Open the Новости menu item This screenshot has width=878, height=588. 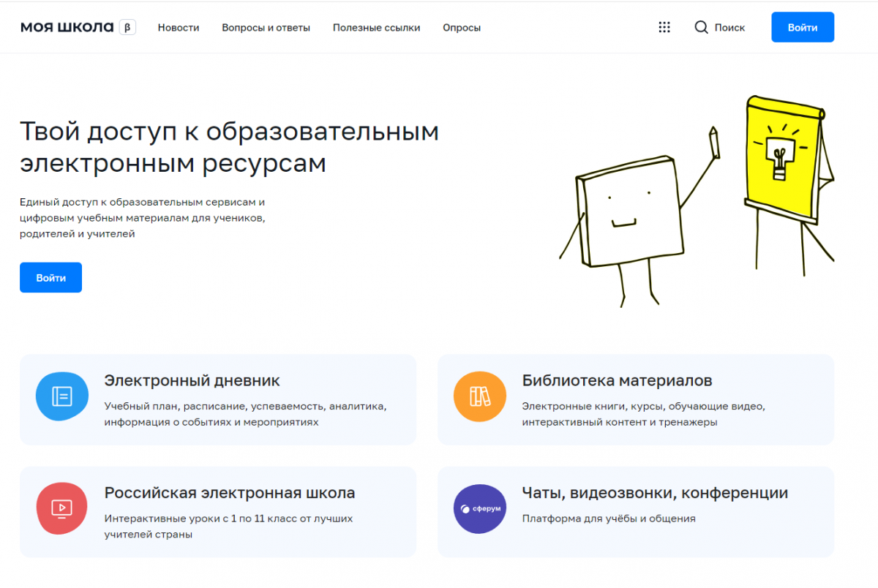pyautogui.click(x=179, y=28)
